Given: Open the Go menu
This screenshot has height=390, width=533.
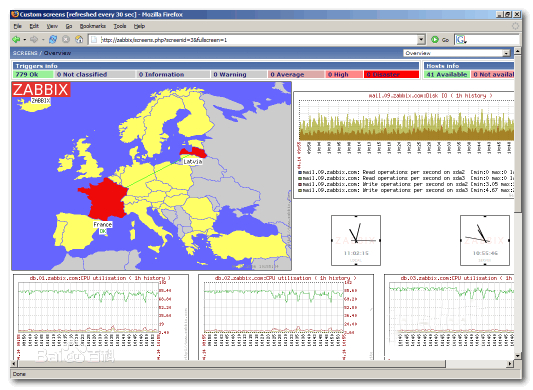Looking at the screenshot, I should coord(69,26).
